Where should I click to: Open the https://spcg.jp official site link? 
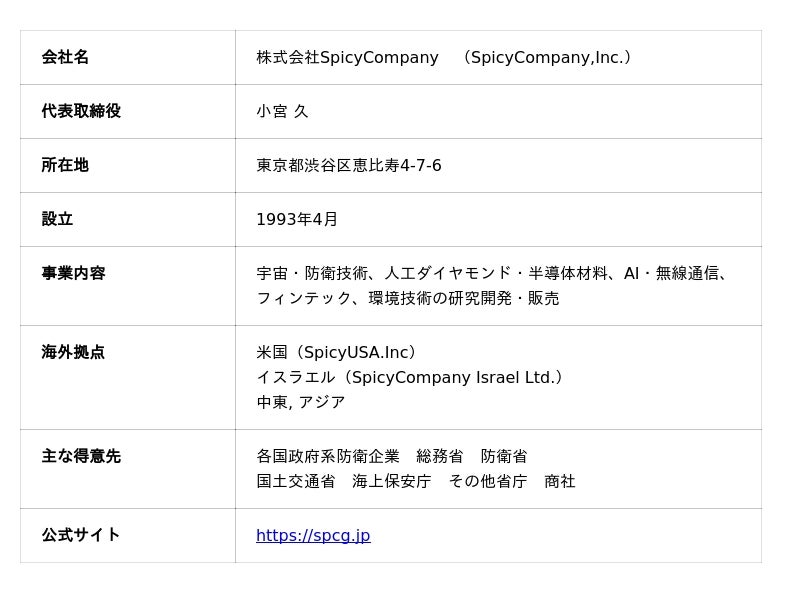(313, 536)
